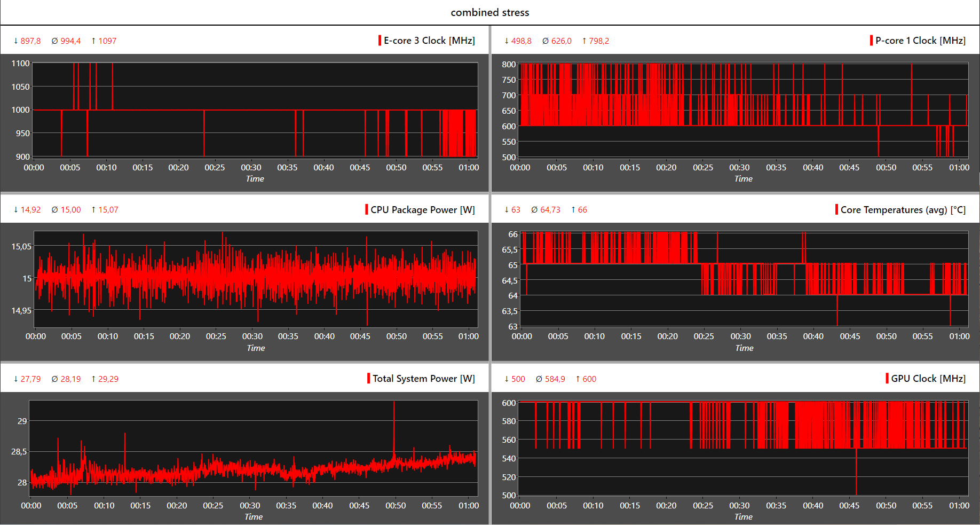980x525 pixels.
Task: Select the CPU Package Power maximum 15,07
Action: point(108,209)
